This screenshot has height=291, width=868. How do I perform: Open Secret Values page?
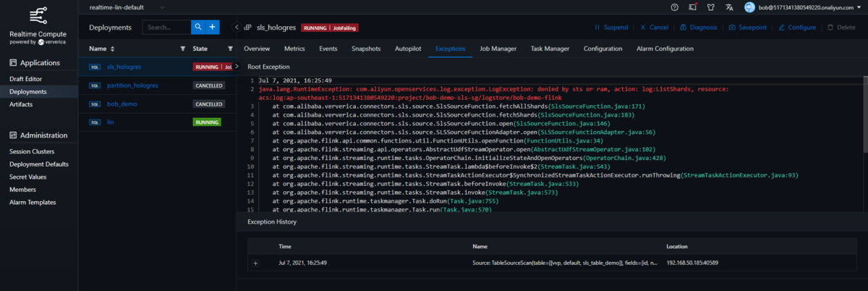[27, 177]
